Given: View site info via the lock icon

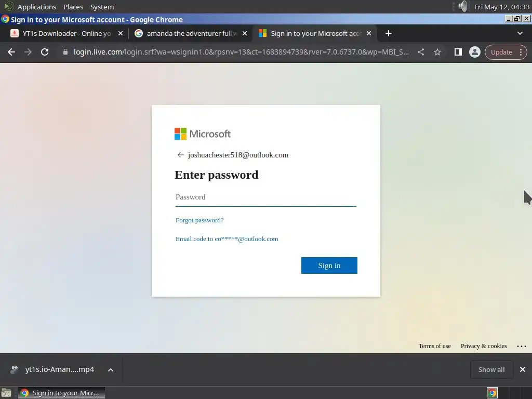Looking at the screenshot, I should pos(65,52).
